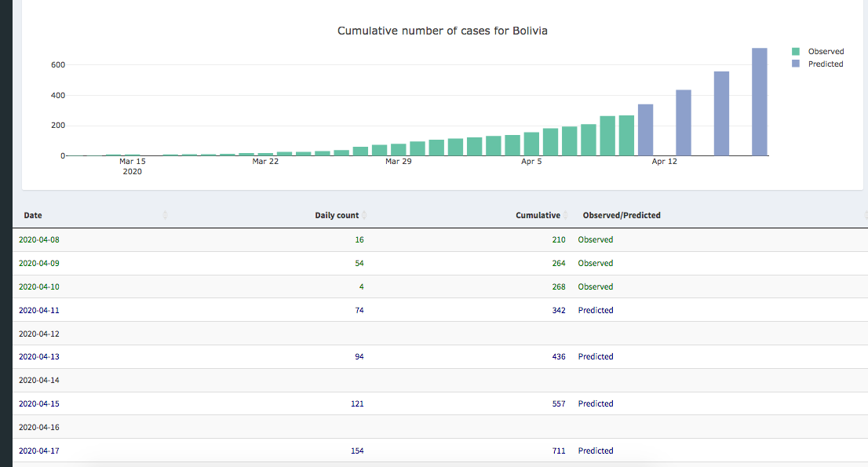Click the green Observed legend color square
The width and height of the screenshot is (868, 467).
(795, 51)
